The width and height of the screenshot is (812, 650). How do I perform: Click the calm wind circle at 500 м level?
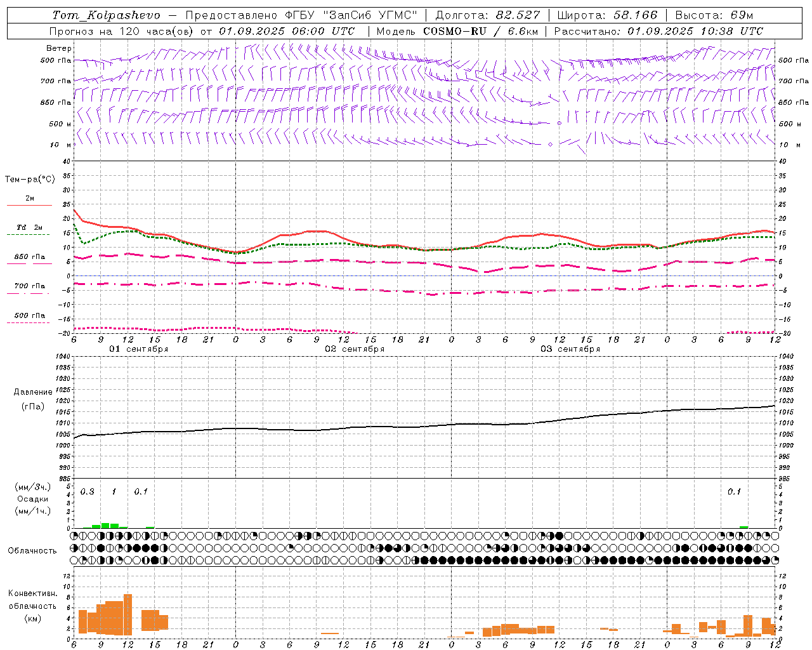point(559,123)
